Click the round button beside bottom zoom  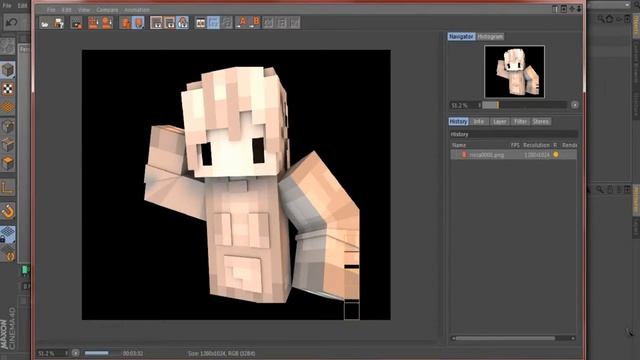tap(76, 353)
